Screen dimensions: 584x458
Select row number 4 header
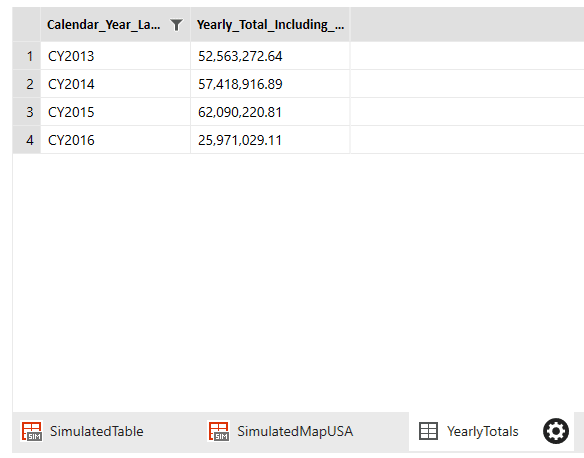26,140
